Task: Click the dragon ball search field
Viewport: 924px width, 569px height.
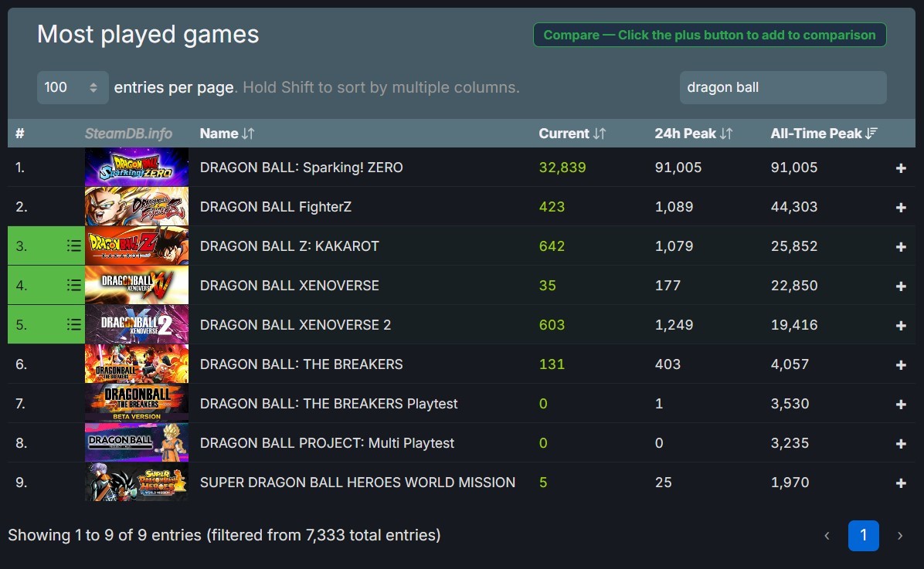Action: point(783,88)
